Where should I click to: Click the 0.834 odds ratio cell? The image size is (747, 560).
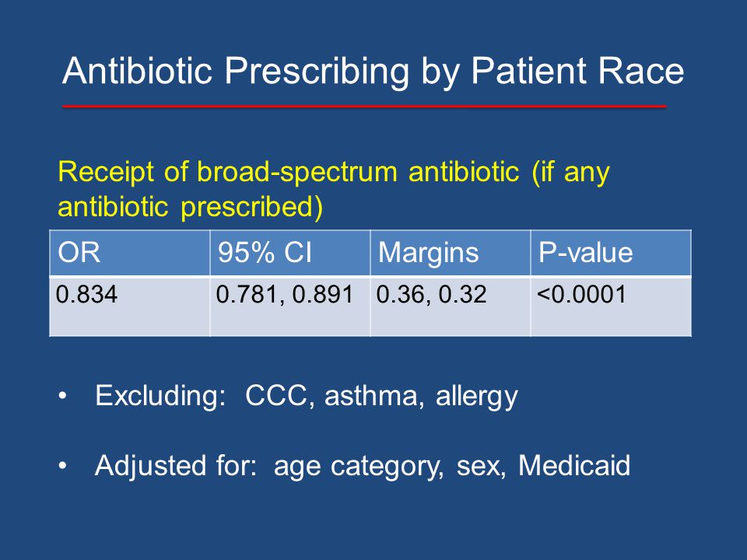click(x=130, y=306)
